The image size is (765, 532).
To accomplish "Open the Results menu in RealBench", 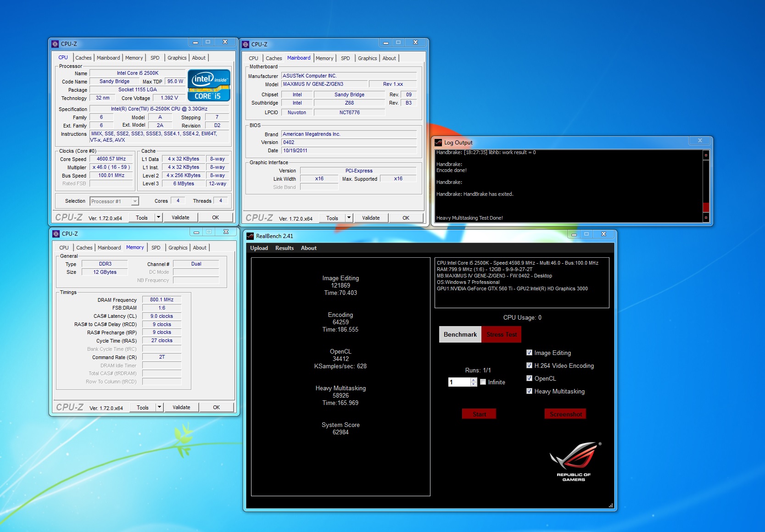I will click(285, 248).
